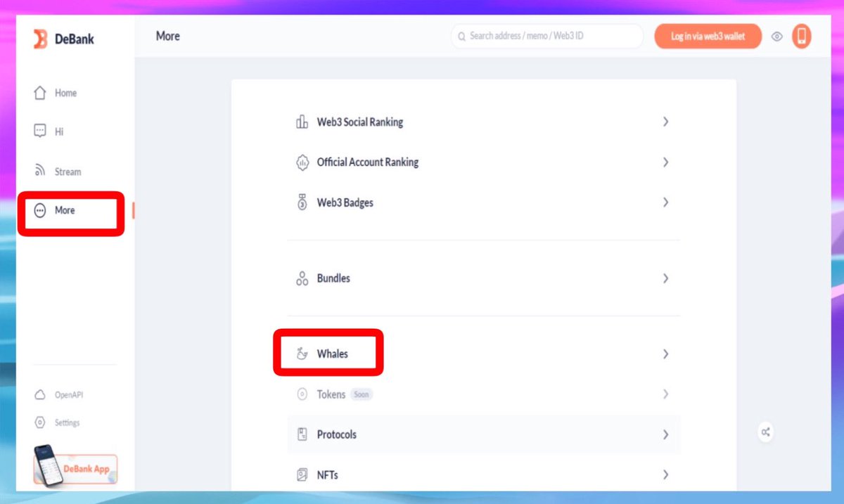The image size is (844, 504).
Task: Click the Settings hexagon gear icon
Action: [x=40, y=422]
